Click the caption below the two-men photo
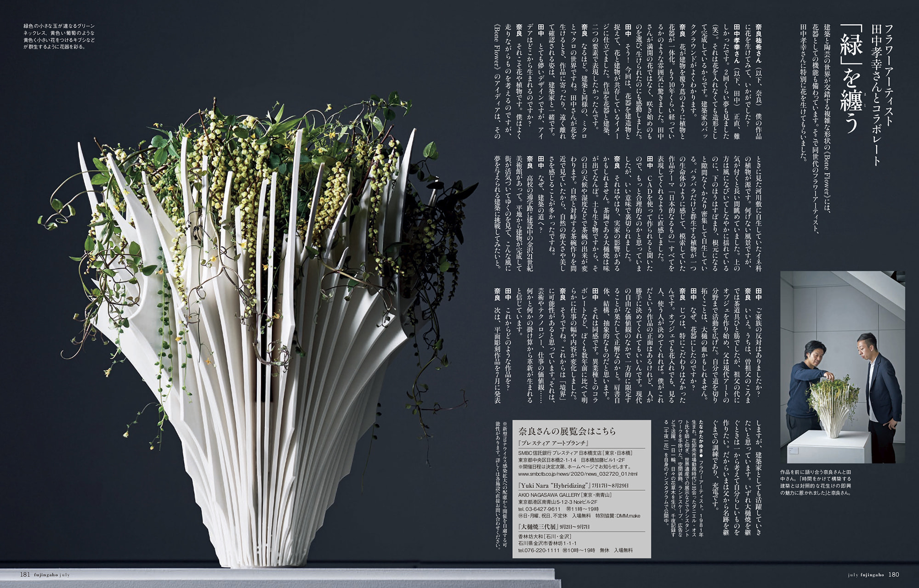 (816, 482)
